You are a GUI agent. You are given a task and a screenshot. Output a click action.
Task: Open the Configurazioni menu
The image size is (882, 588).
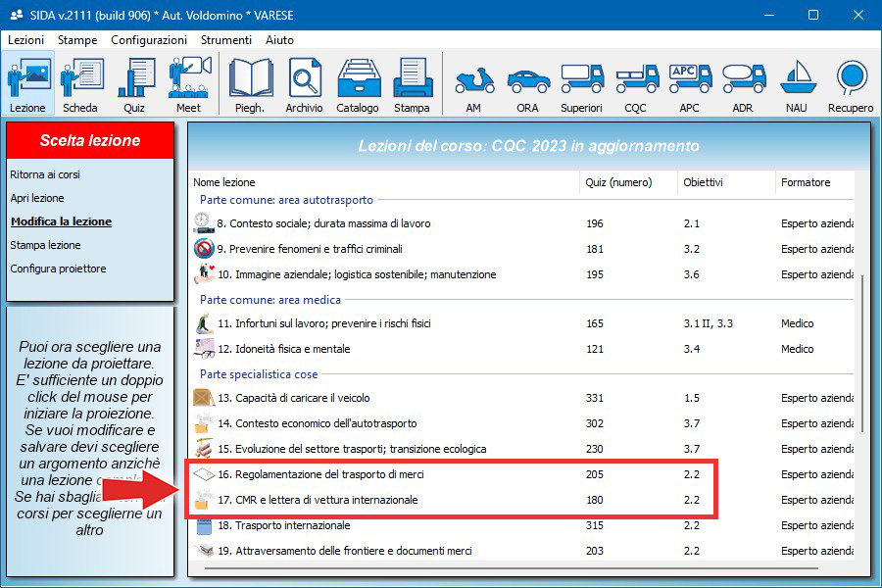pos(149,40)
